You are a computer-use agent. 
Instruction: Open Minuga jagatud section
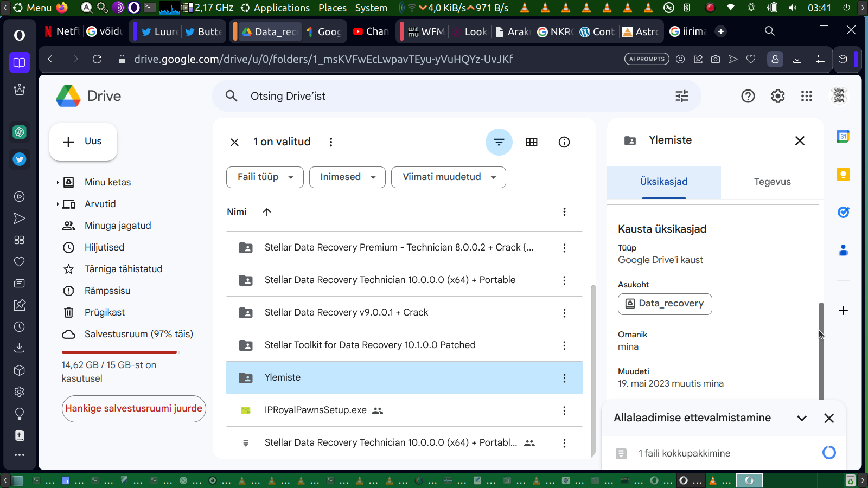(x=118, y=226)
